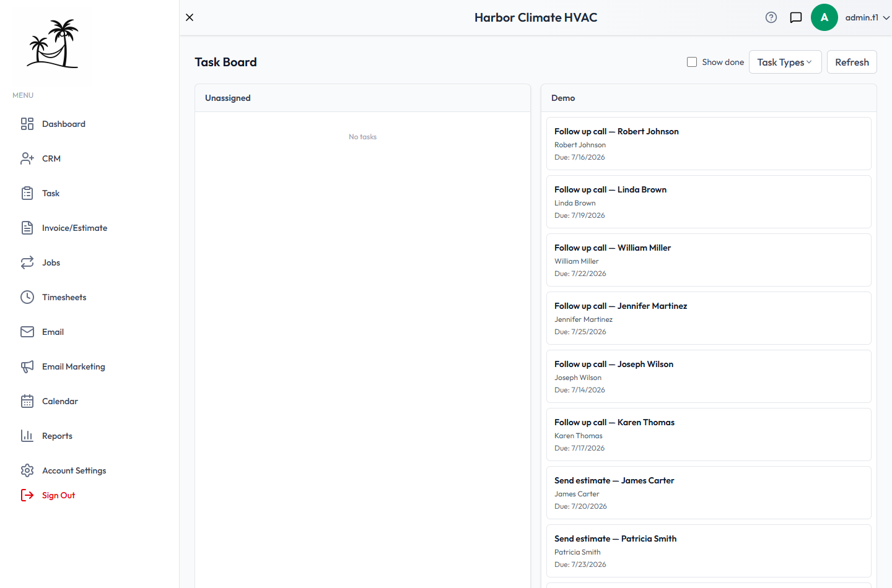Click the Email envelope icon
The height and width of the screenshot is (588, 892).
(x=27, y=332)
